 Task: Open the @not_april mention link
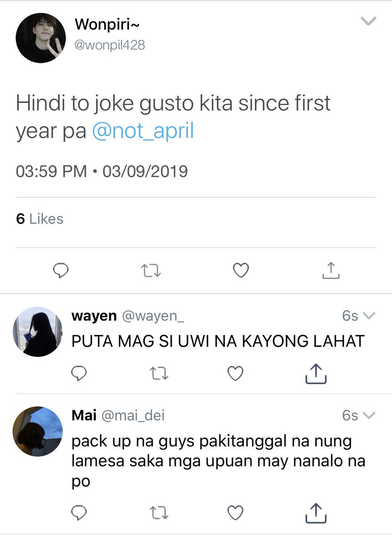pos(143,132)
